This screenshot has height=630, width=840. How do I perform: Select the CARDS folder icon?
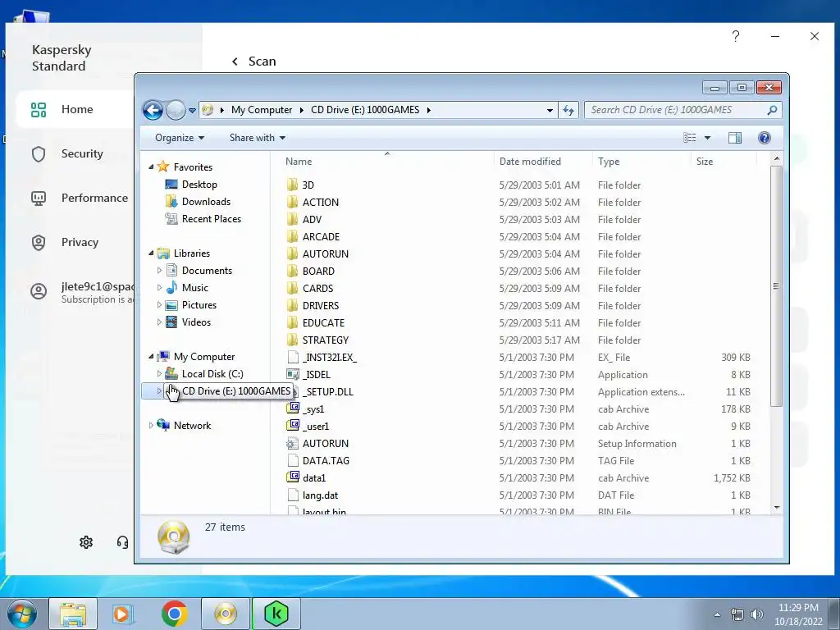tap(292, 288)
